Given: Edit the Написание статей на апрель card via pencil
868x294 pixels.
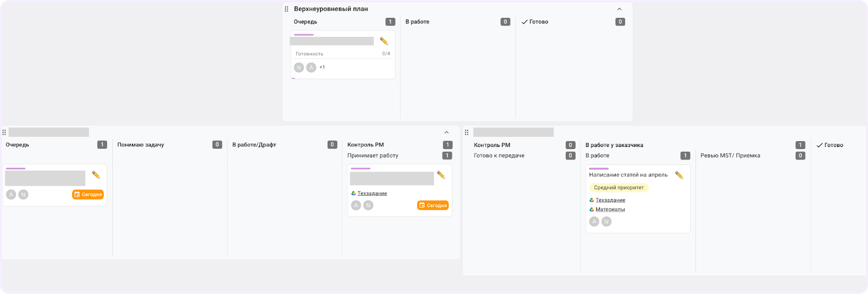Looking at the screenshot, I should point(679,175).
